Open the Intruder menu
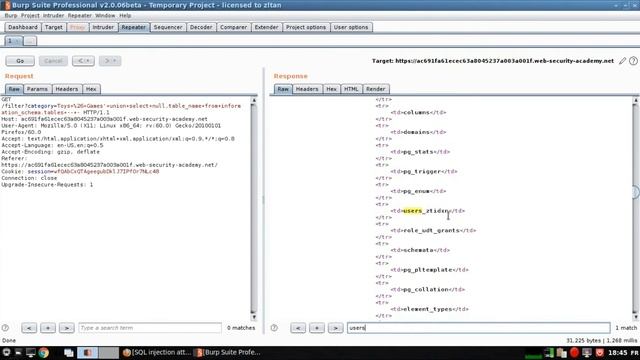640x360 pixels. coord(53,16)
